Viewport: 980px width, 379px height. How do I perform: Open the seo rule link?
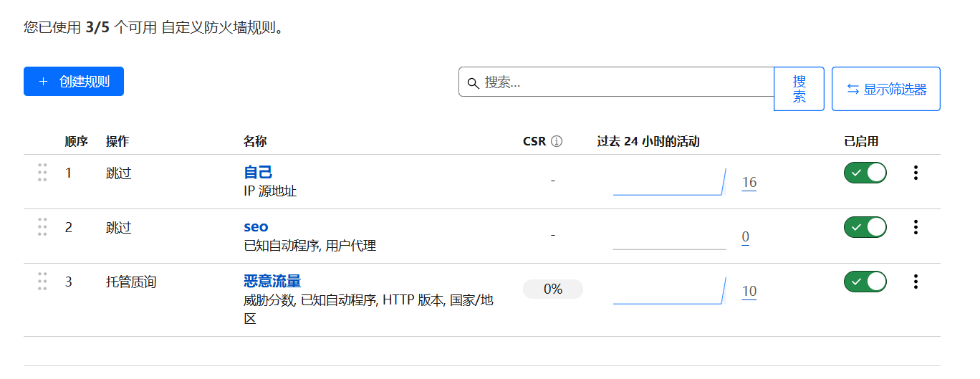[256, 227]
